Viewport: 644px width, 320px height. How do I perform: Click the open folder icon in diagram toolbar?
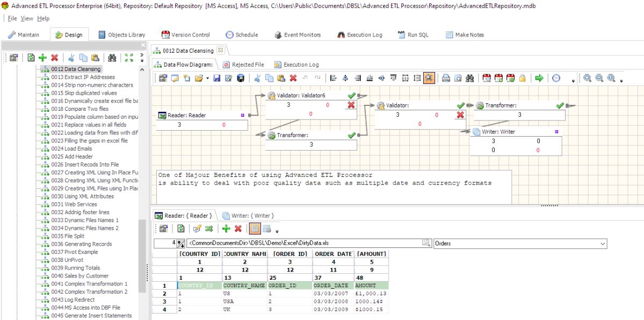(199, 78)
